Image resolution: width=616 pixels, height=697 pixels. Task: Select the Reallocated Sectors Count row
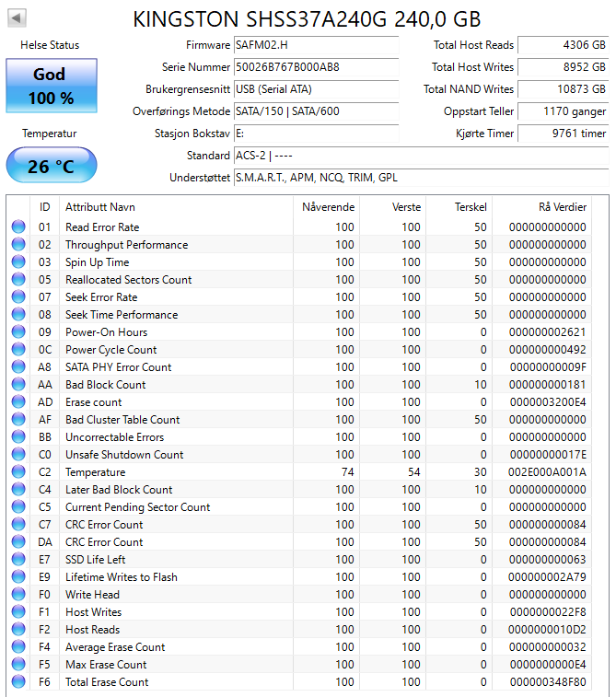pyautogui.click(x=298, y=279)
